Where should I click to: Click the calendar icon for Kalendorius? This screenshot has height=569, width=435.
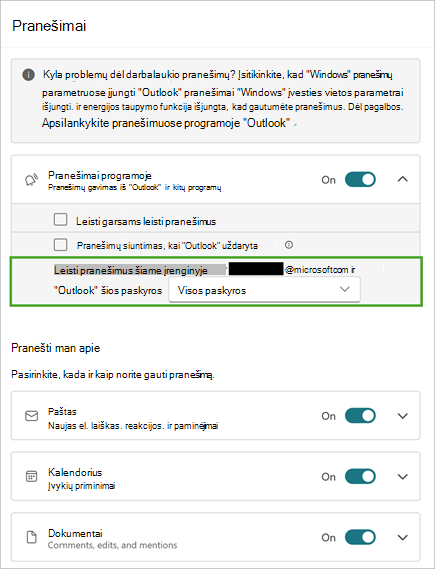coord(32,476)
